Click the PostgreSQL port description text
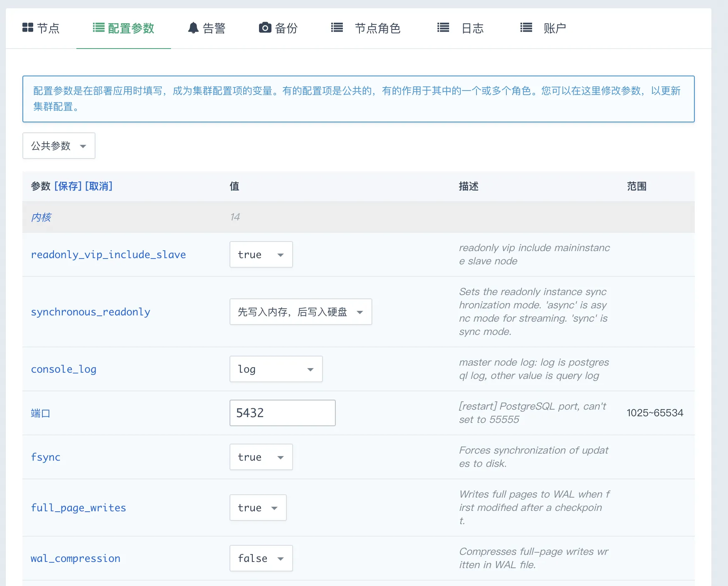The width and height of the screenshot is (728, 586). coord(533,413)
